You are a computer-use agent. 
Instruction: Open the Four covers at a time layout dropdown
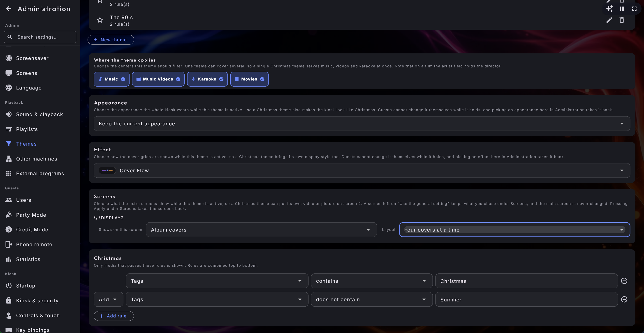click(514, 230)
